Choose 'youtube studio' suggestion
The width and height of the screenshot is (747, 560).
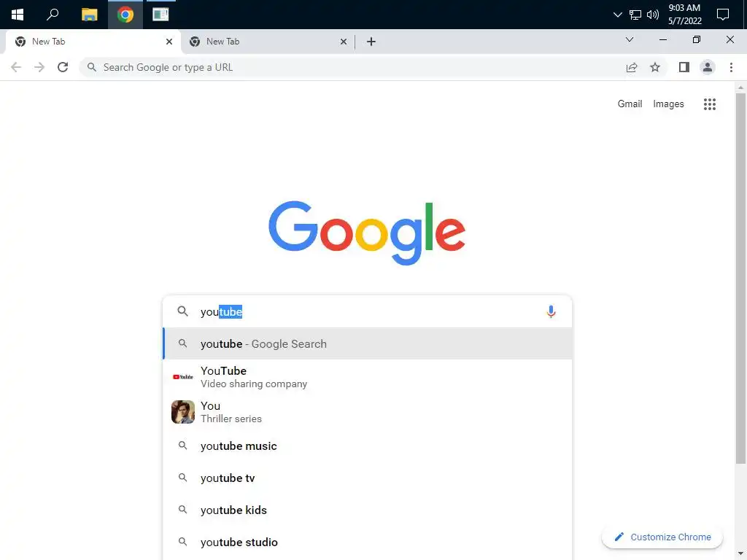click(x=368, y=542)
